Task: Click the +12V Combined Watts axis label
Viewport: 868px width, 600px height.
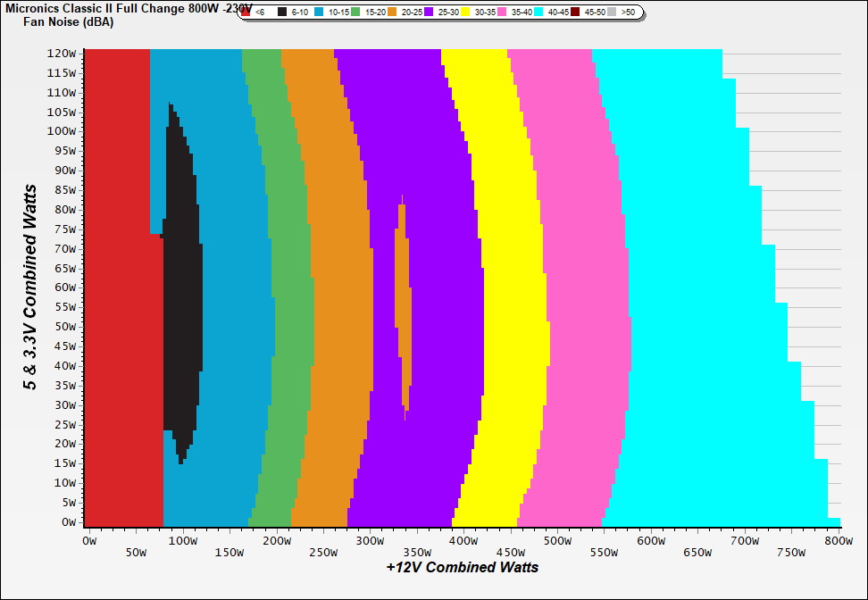Action: [462, 567]
